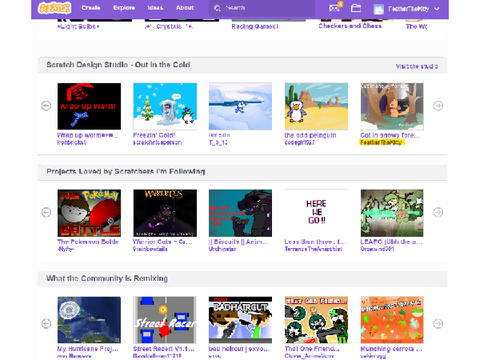Show previous Design Studio projects arrow
480x360 pixels.
[46, 106]
